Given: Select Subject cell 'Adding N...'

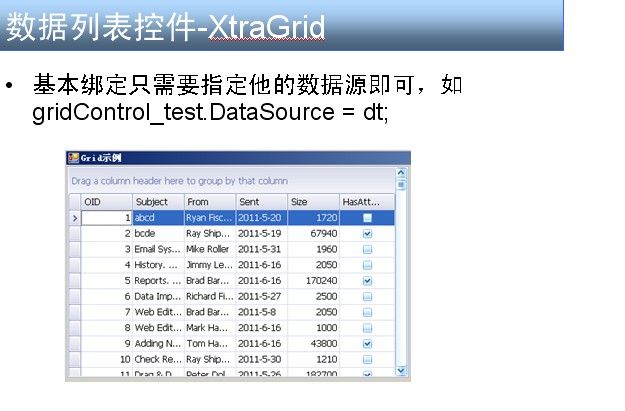Looking at the screenshot, I should point(158,344).
